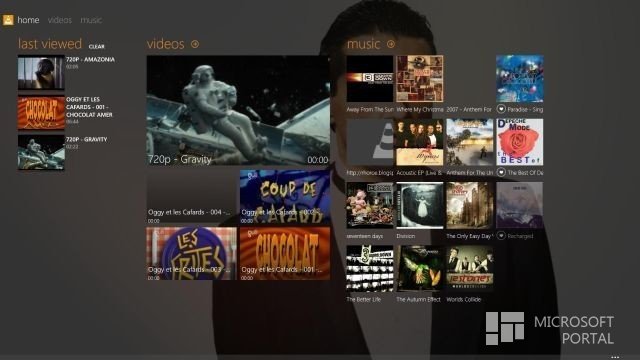Select the home tab
This screenshot has height=360, width=640.
pyautogui.click(x=28, y=20)
